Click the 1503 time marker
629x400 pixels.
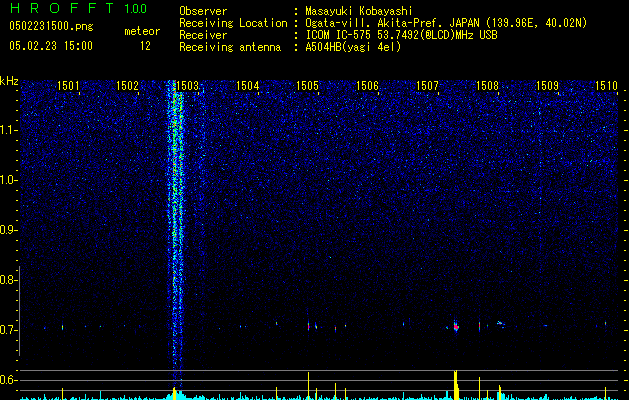(x=187, y=86)
